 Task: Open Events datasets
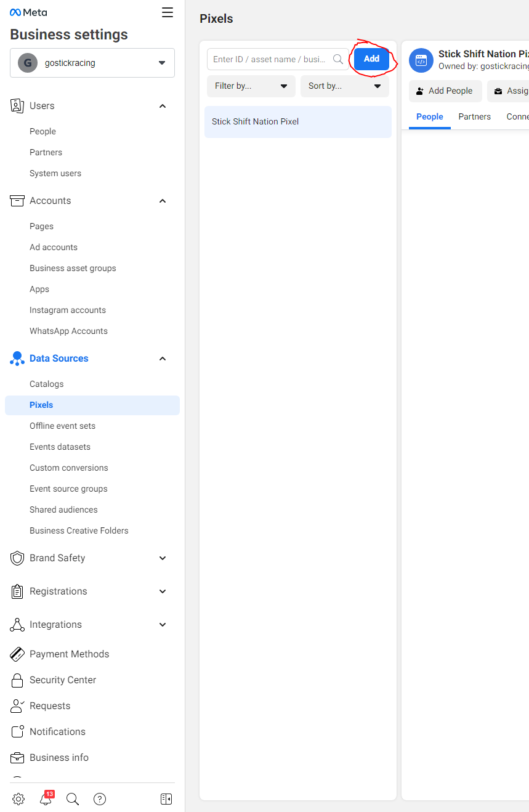click(60, 447)
